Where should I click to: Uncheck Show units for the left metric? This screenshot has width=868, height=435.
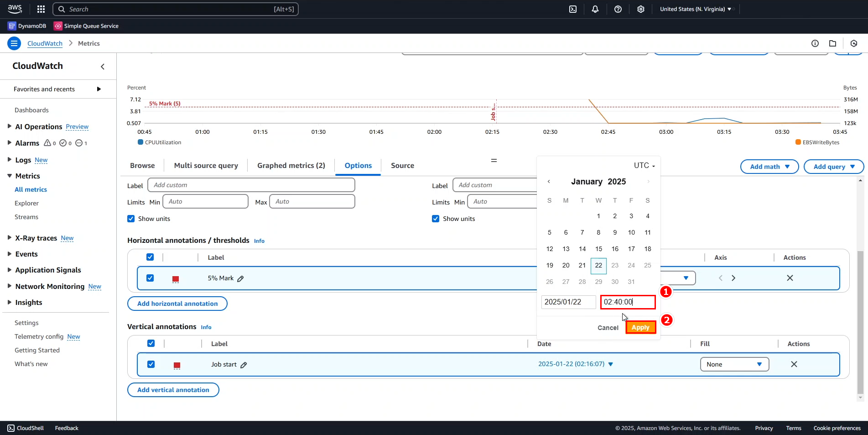point(131,219)
